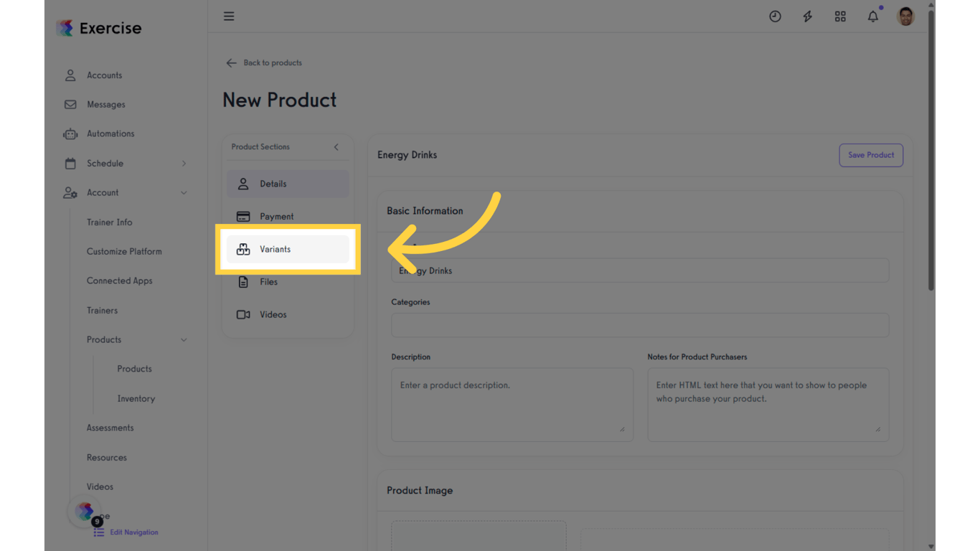Collapse the Account section chevron
980x551 pixels.
click(184, 193)
